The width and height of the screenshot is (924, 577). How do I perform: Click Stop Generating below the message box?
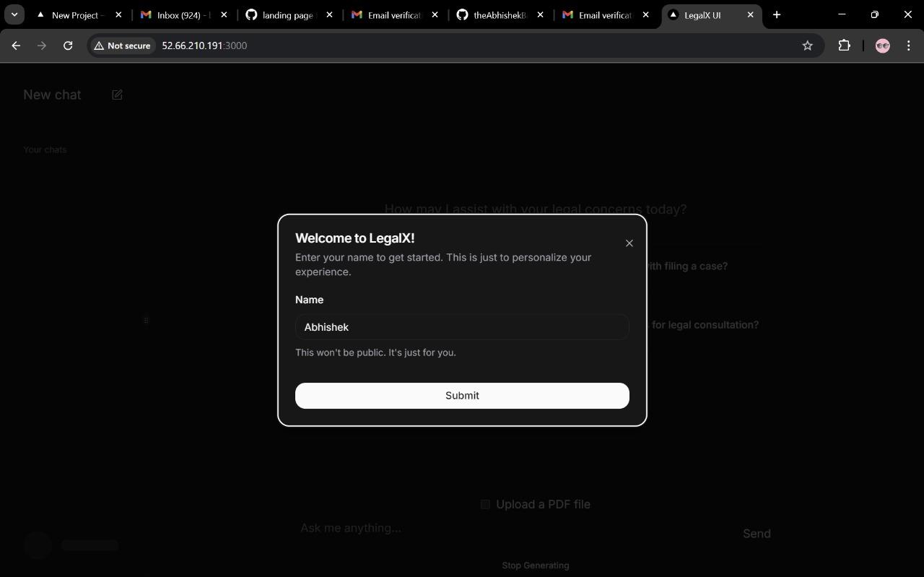(x=536, y=565)
